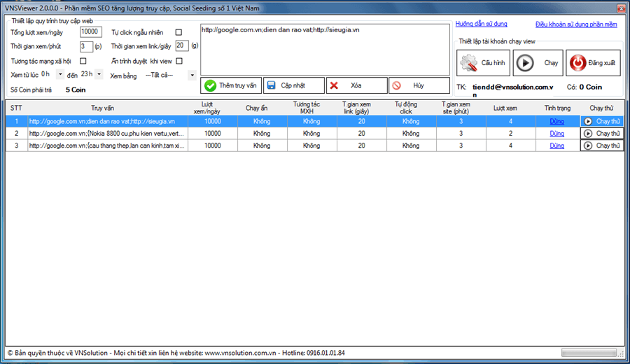This screenshot has width=630, height=364.
Task: Open Cấu hình gear settings icon
Action: tap(468, 62)
